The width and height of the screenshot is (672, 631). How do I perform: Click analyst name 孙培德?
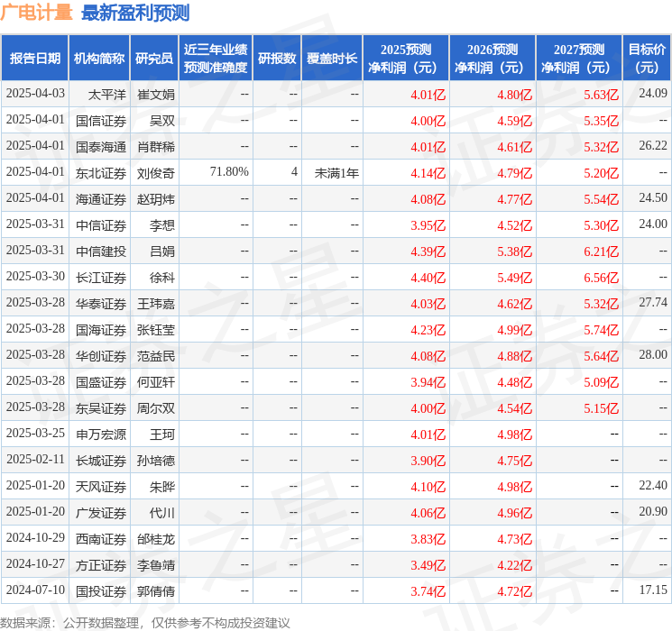[155, 461]
